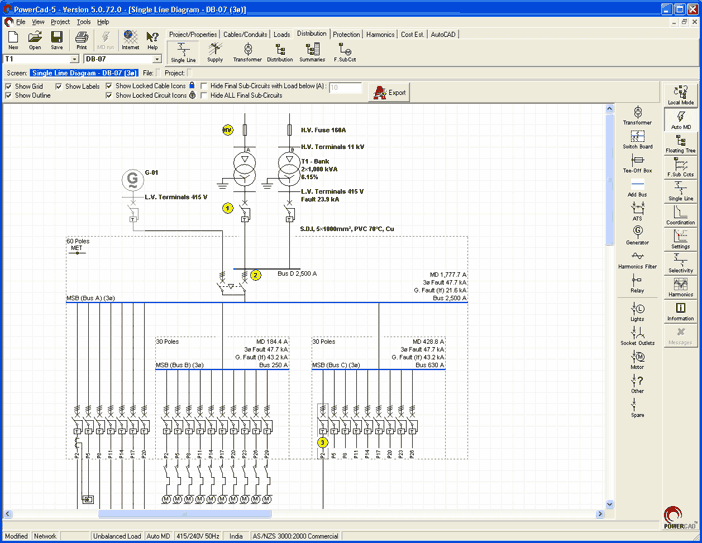
Task: Toggle Auto MD sidebar button
Action: coord(681,120)
